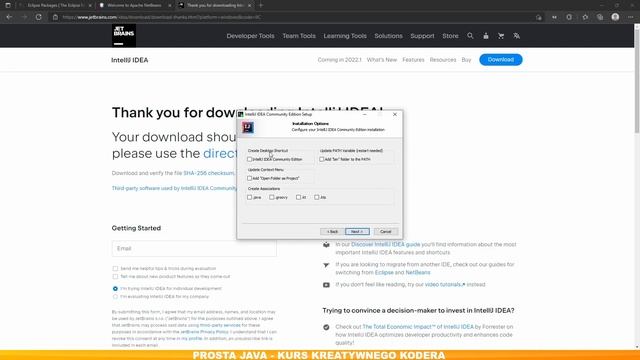
Task: Click the IntelliJ IDEA product title
Action: click(130, 60)
